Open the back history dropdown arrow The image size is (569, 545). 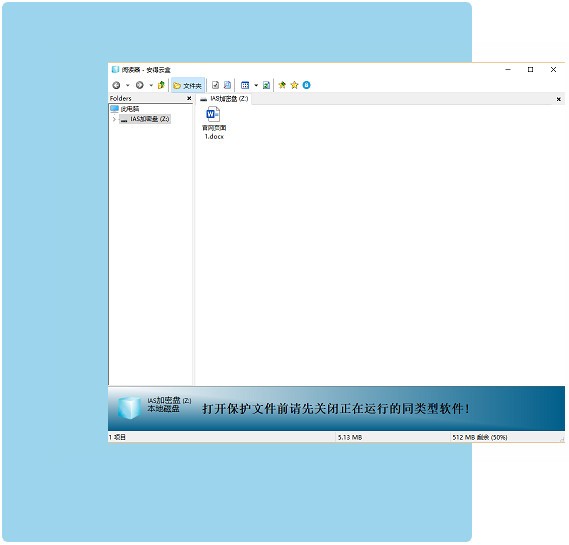128,86
